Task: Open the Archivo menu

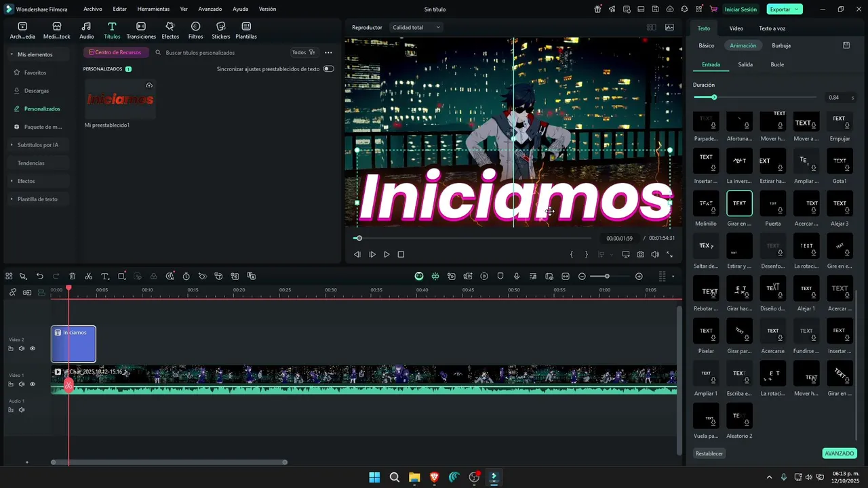Action: tap(93, 9)
